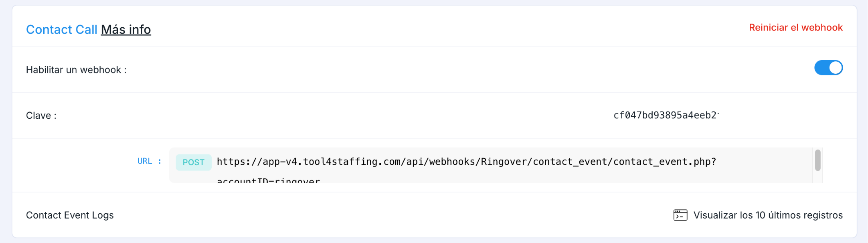Click the Clave label
The image size is (868, 243).
pos(41,115)
